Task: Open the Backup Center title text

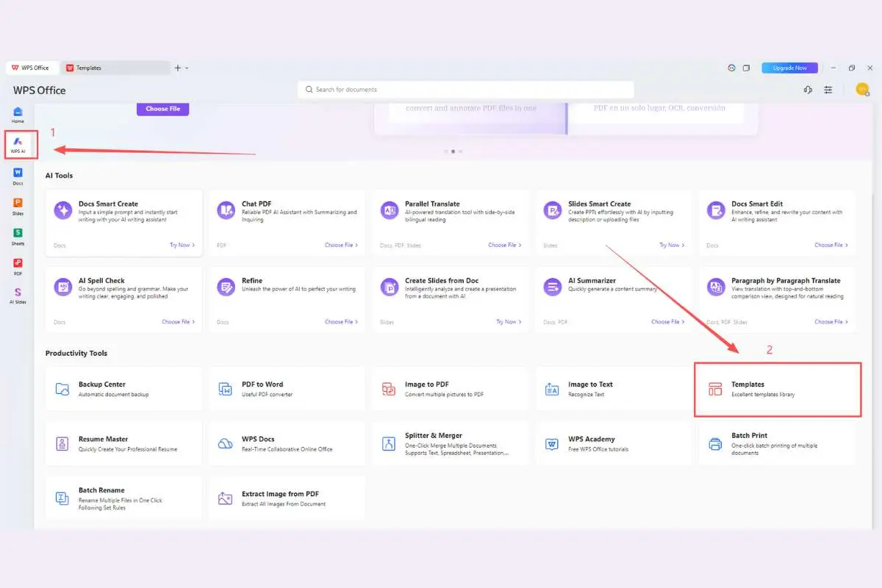Action: pos(102,384)
